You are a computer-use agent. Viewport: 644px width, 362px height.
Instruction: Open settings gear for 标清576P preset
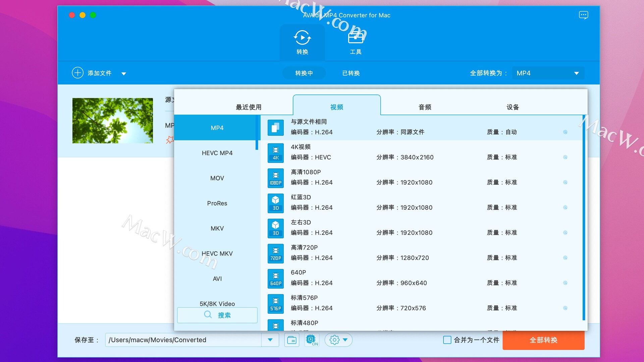click(x=565, y=308)
